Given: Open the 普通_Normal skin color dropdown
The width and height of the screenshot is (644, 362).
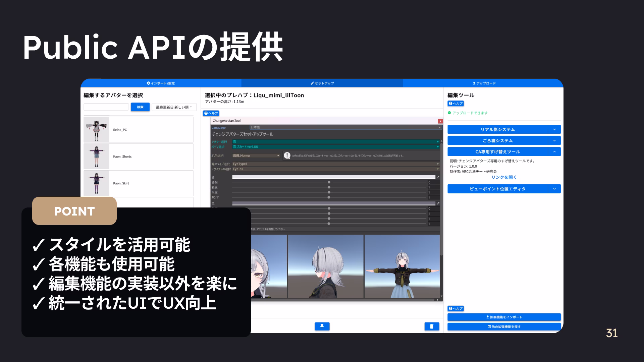Looking at the screenshot, I should (255, 155).
